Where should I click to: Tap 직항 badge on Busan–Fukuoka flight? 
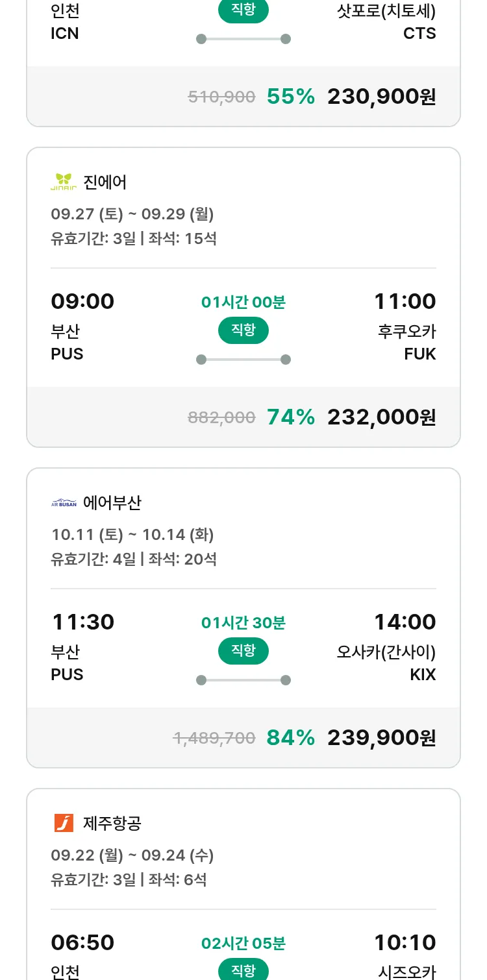[x=243, y=330]
